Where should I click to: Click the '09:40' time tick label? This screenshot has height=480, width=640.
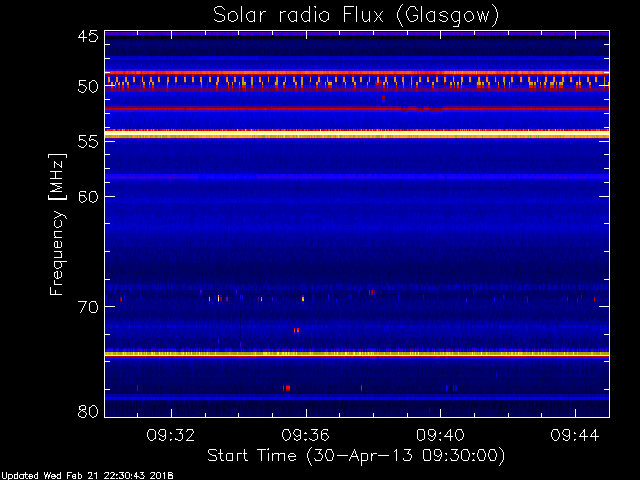click(x=440, y=435)
